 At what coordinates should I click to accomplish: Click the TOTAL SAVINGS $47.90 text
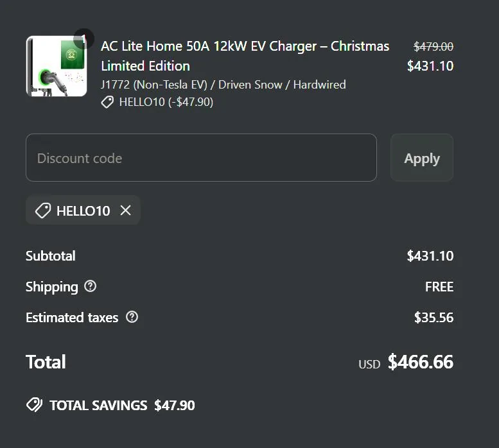coord(122,405)
